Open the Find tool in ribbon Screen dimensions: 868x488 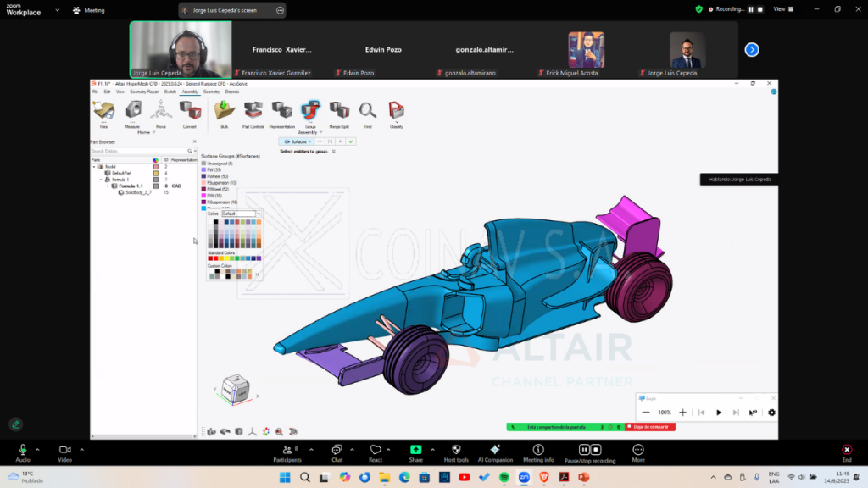click(x=368, y=110)
